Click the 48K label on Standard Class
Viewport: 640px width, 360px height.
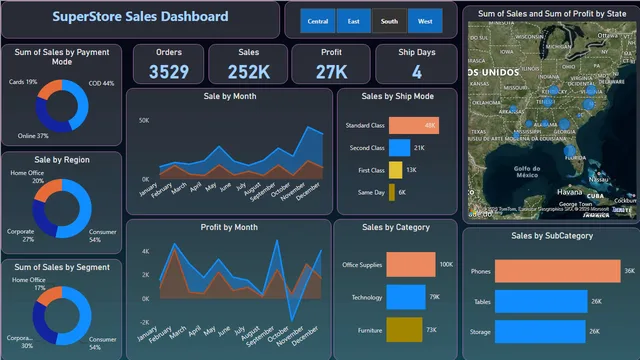[430, 126]
